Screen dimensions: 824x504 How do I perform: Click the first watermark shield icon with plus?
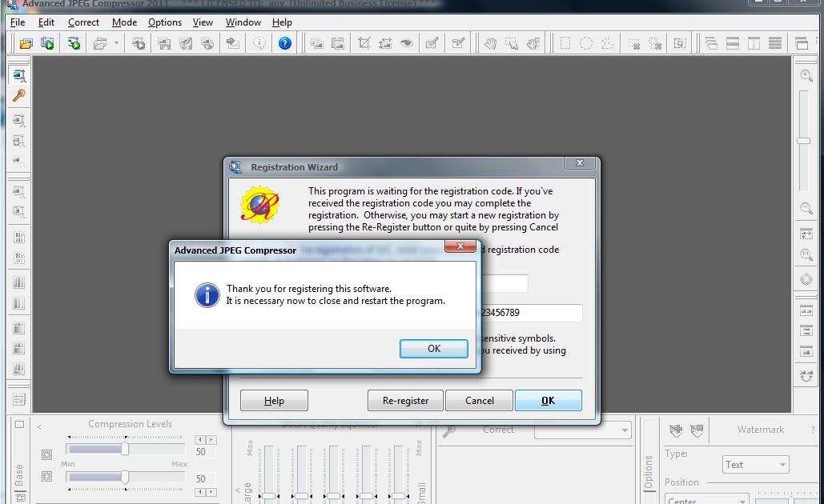[676, 430]
